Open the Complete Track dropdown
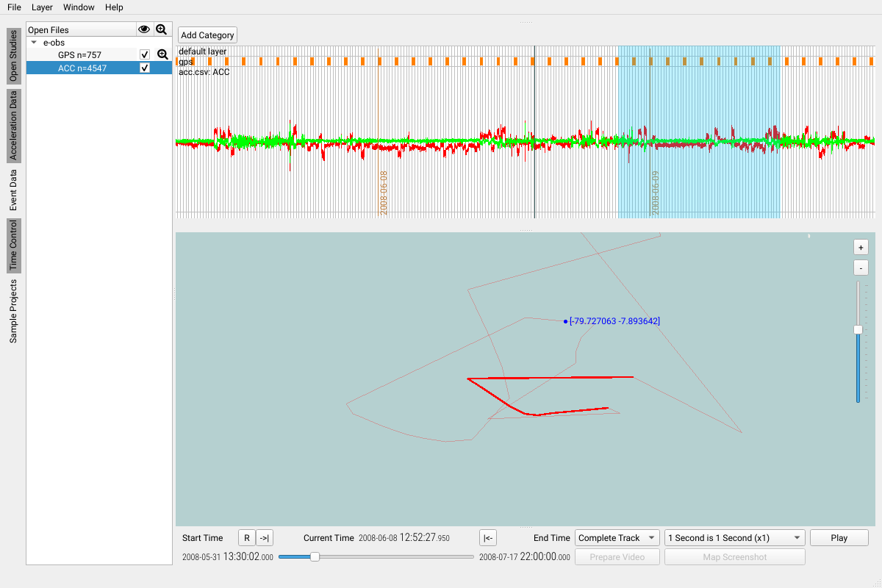This screenshot has height=588, width=882. [617, 537]
